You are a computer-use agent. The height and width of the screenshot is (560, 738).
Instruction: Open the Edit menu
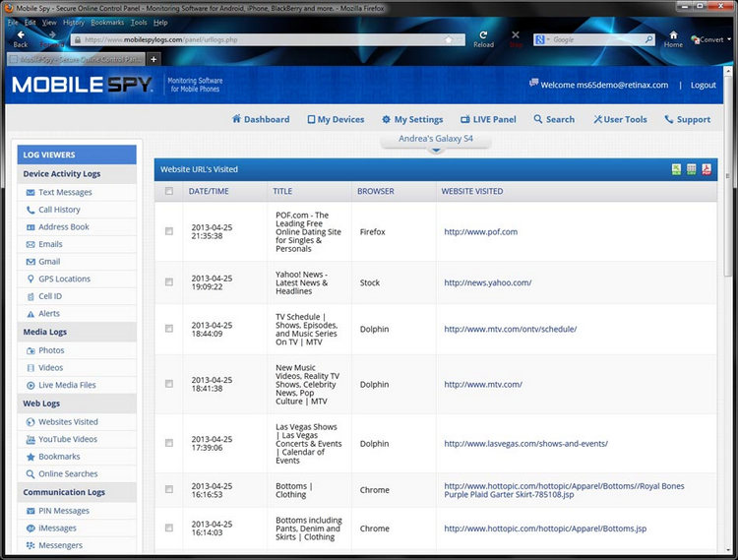coord(31,22)
